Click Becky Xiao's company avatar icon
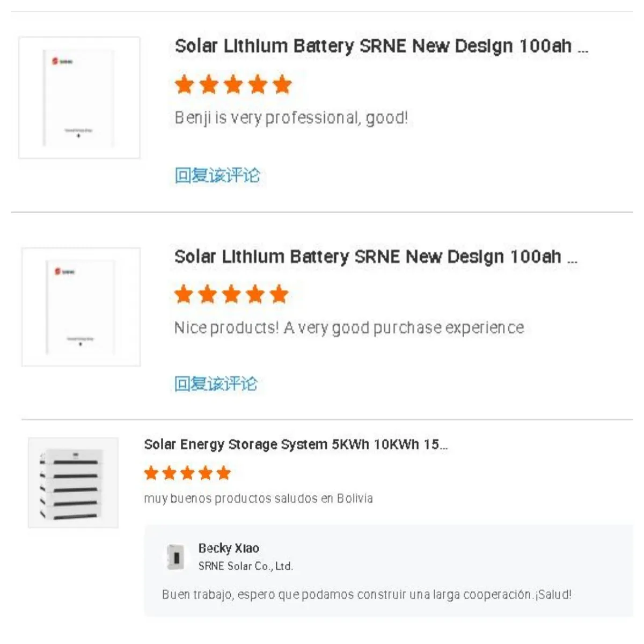The width and height of the screenshot is (644, 644). tap(175, 556)
